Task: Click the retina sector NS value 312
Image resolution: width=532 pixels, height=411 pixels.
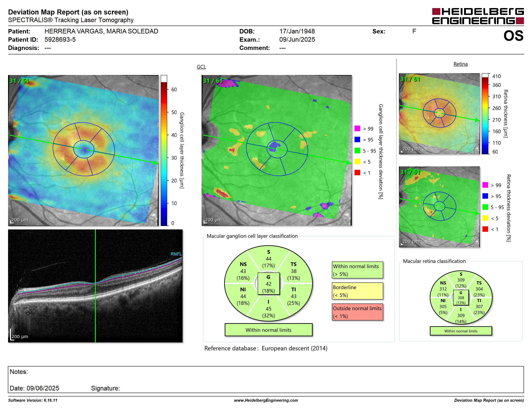Action: 443,289
